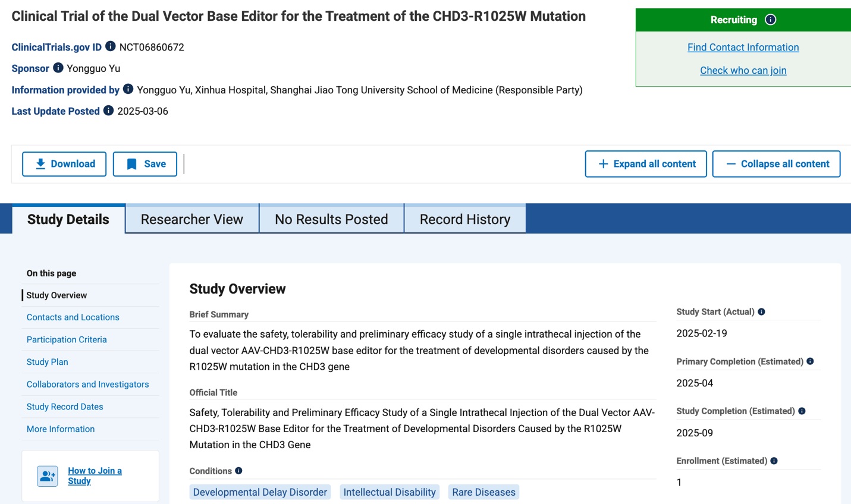Viewport: 851px width, 504px height.
Task: Click the How to Join a Study icon
Action: (48, 476)
